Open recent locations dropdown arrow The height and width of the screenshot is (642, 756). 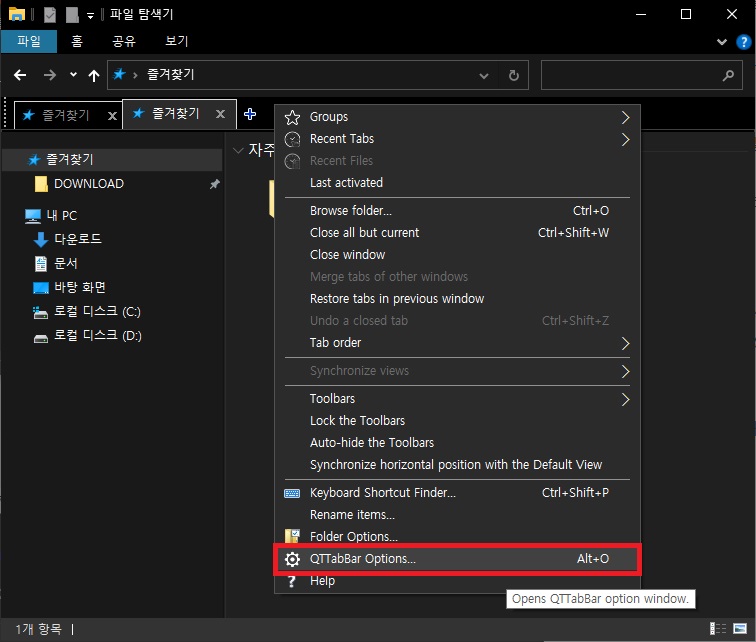pyautogui.click(x=73, y=75)
